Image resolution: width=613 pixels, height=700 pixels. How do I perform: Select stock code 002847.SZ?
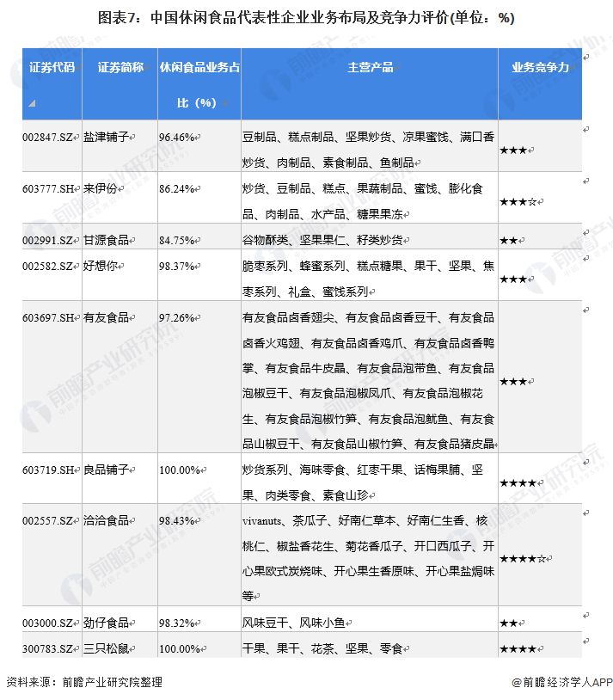tap(48, 138)
